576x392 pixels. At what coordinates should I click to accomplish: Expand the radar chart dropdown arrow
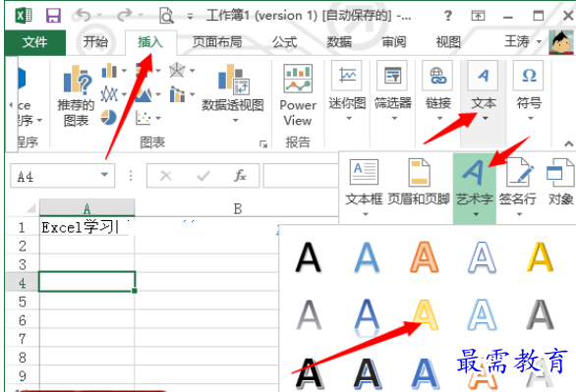point(192,71)
